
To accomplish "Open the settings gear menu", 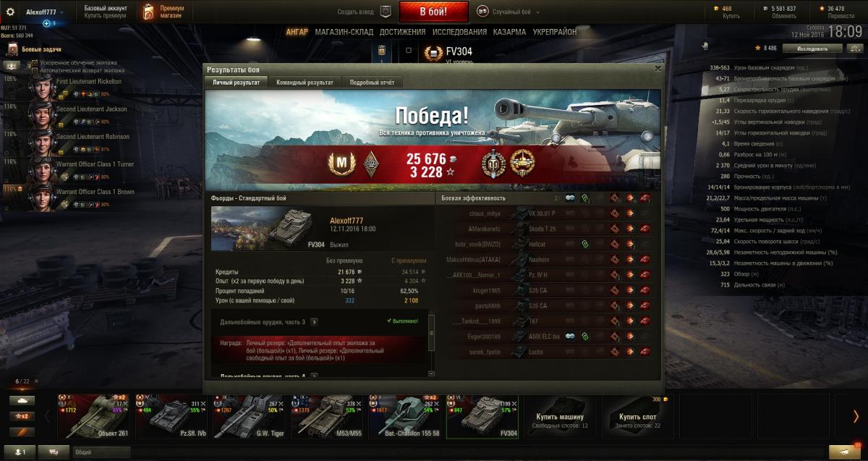I will (x=11, y=12).
